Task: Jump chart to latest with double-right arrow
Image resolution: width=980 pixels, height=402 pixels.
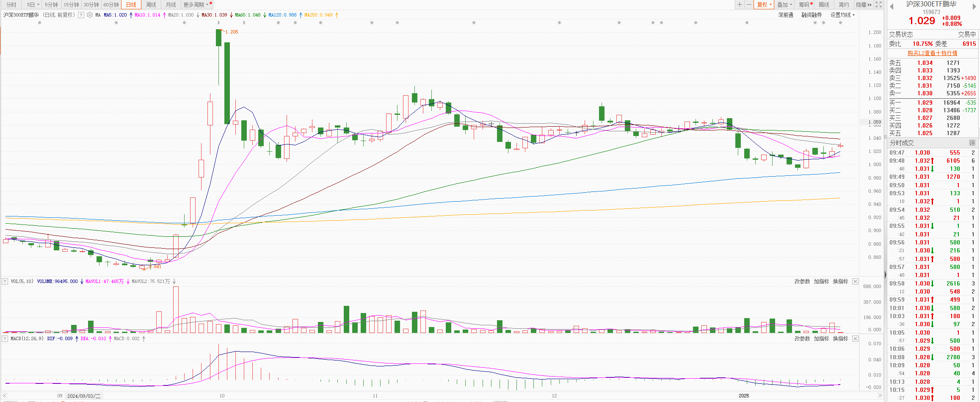Action: (x=880, y=396)
